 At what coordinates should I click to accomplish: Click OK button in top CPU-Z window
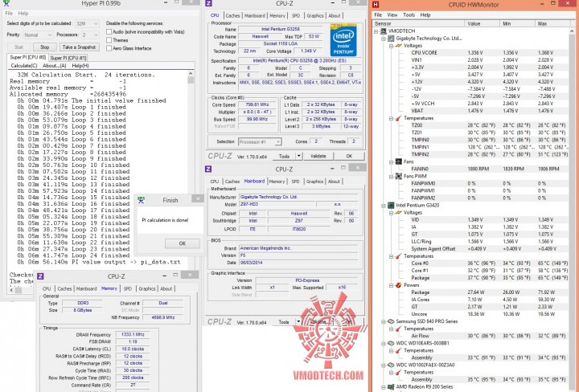(349, 156)
